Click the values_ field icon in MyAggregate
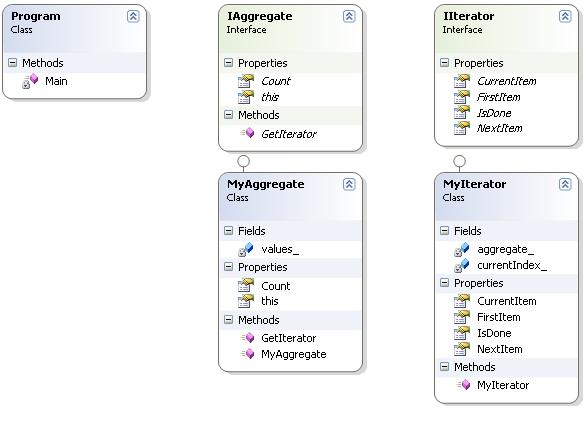The width and height of the screenshot is (585, 434). tap(246, 249)
